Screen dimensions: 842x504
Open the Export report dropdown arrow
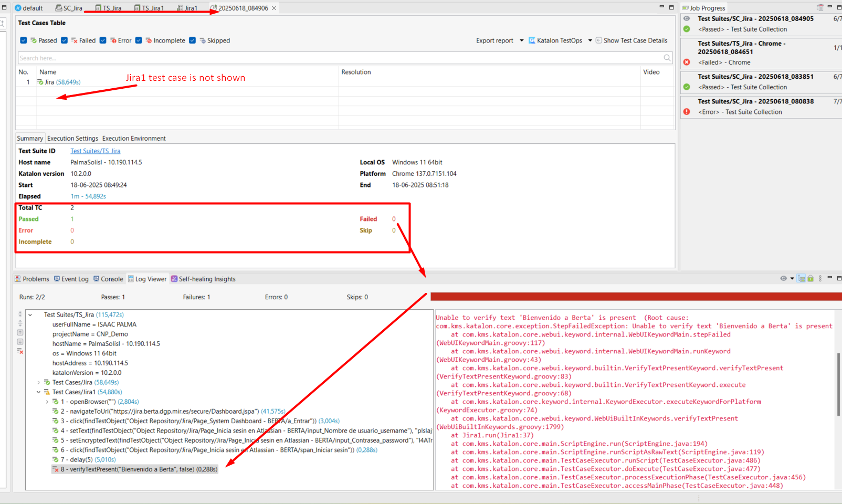pyautogui.click(x=522, y=40)
